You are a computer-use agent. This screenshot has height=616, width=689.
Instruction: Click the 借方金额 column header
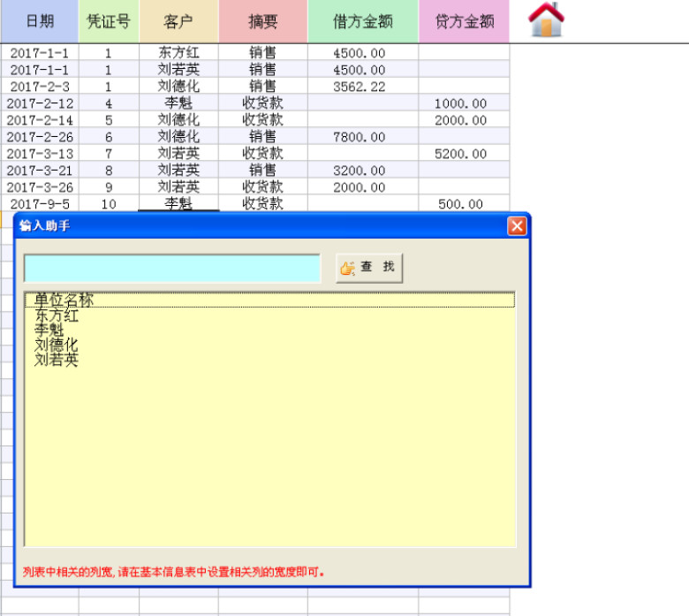coord(363,21)
